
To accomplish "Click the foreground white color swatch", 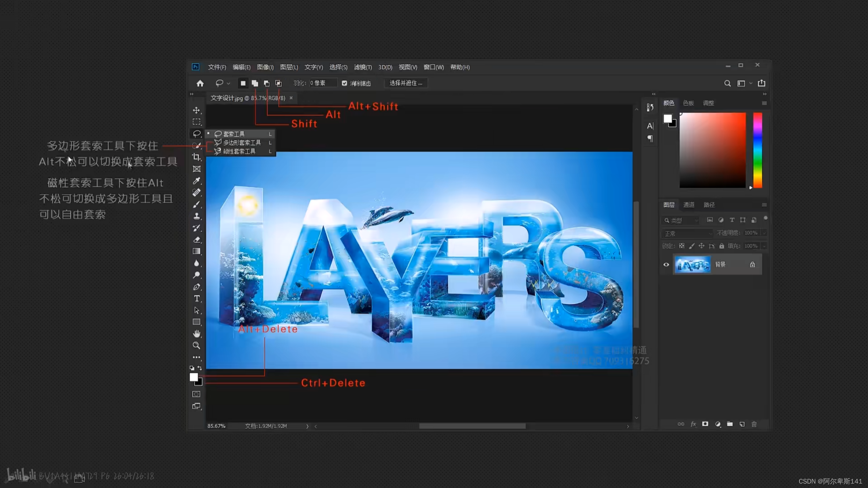I will tap(194, 377).
